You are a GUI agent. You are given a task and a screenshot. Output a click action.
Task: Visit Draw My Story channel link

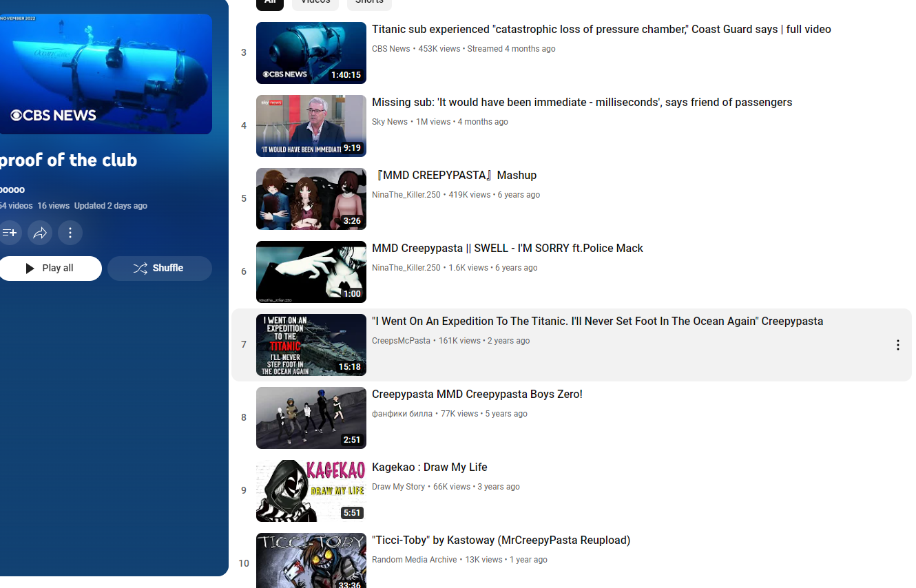click(x=398, y=487)
